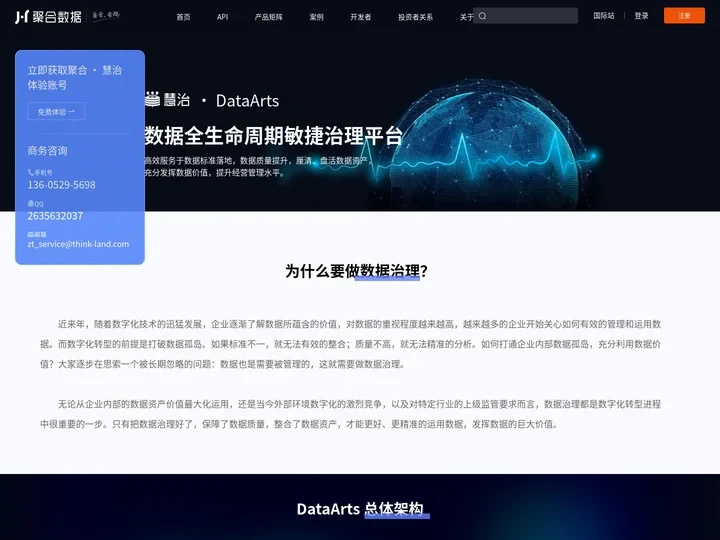Click the 聚合数据 logo

48,17
